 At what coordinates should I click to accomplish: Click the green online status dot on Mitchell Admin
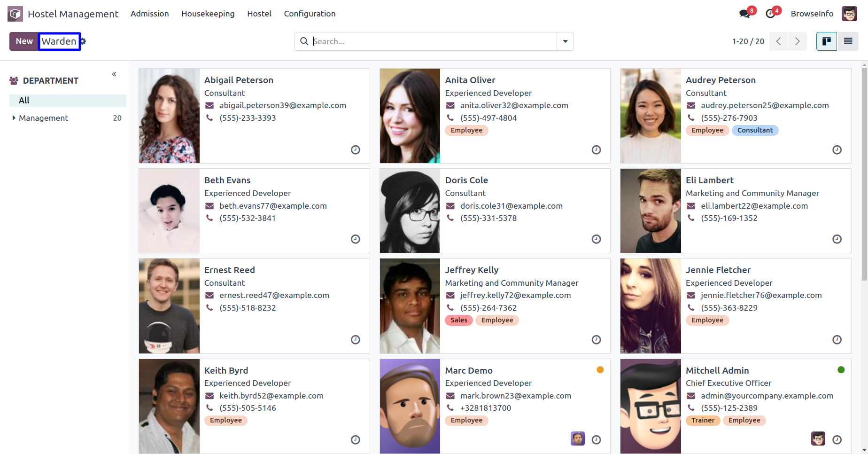point(841,370)
